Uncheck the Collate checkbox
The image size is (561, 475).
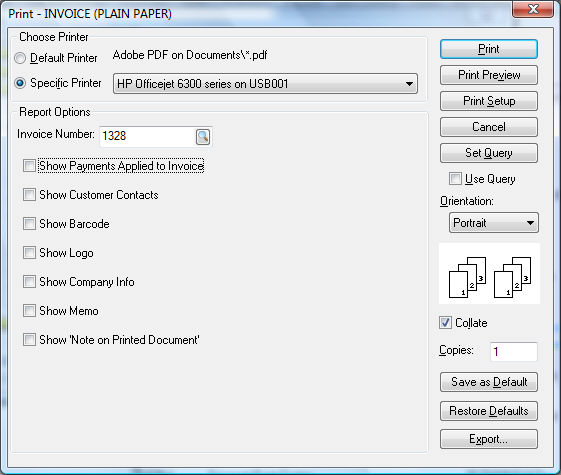[445, 323]
